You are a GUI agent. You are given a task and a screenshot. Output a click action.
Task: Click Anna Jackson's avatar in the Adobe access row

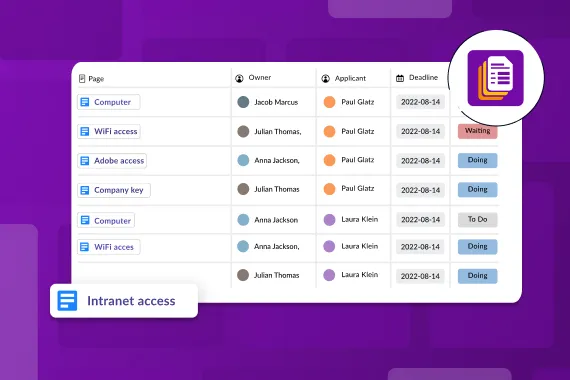click(243, 160)
